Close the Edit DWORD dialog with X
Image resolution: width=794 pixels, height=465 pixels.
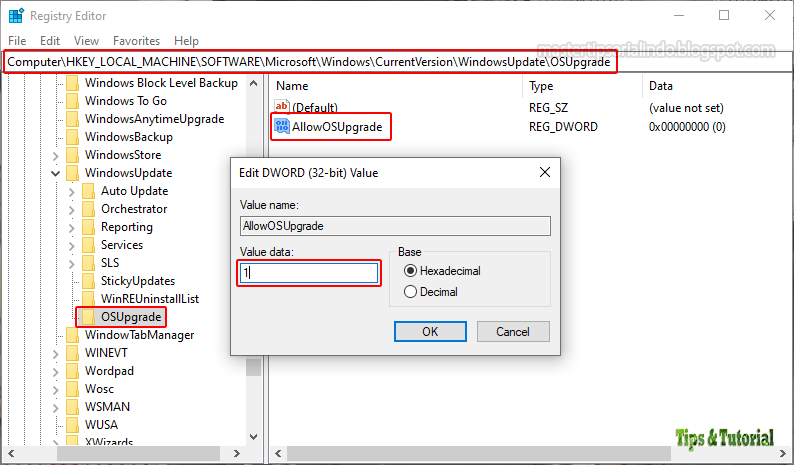545,172
